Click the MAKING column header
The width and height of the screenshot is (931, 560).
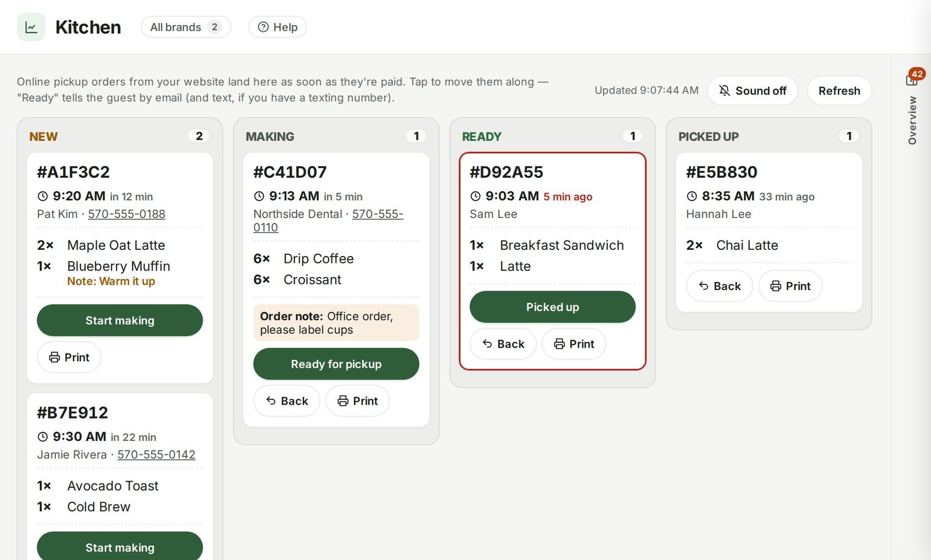270,137
